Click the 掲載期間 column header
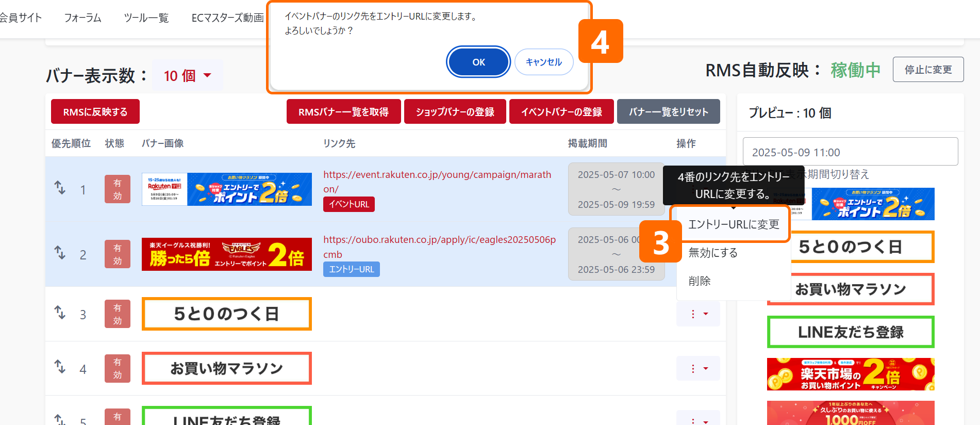 (x=588, y=143)
